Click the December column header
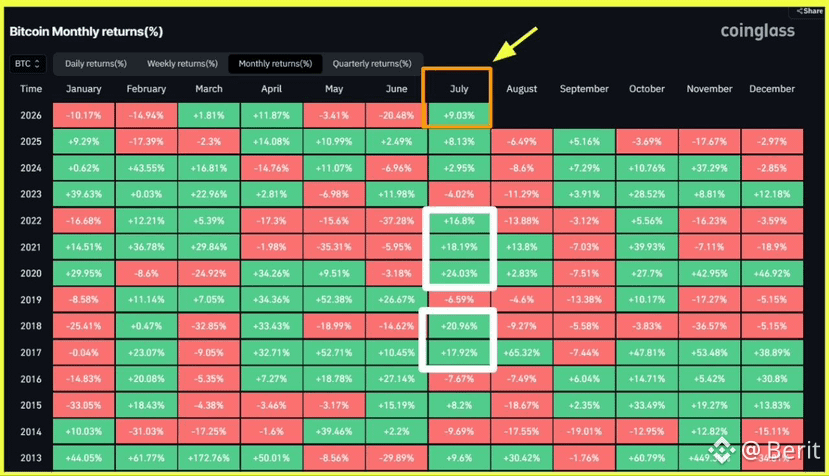 point(772,89)
